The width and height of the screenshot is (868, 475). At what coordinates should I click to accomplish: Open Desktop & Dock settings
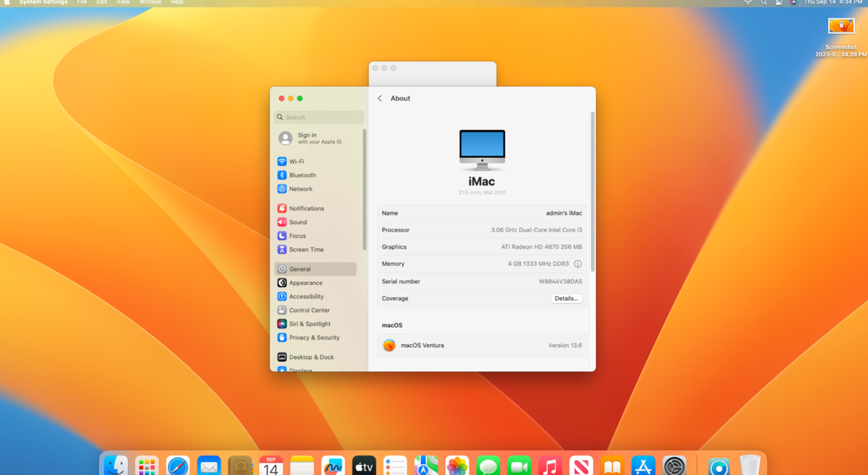click(304, 356)
